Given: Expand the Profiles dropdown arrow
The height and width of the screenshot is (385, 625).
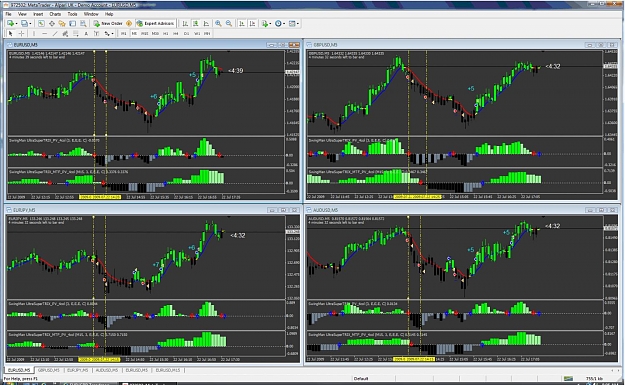Looking at the screenshot, I should pyautogui.click(x=30, y=24).
